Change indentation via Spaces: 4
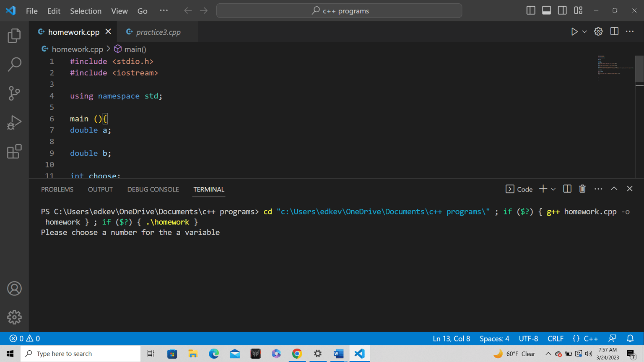Image resolution: width=644 pixels, height=362 pixels. [494, 339]
